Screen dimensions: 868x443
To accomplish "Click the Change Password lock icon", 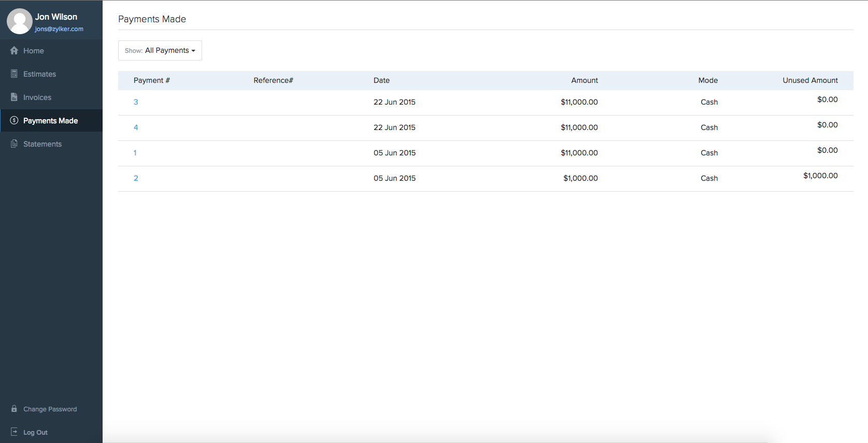I will pos(14,409).
